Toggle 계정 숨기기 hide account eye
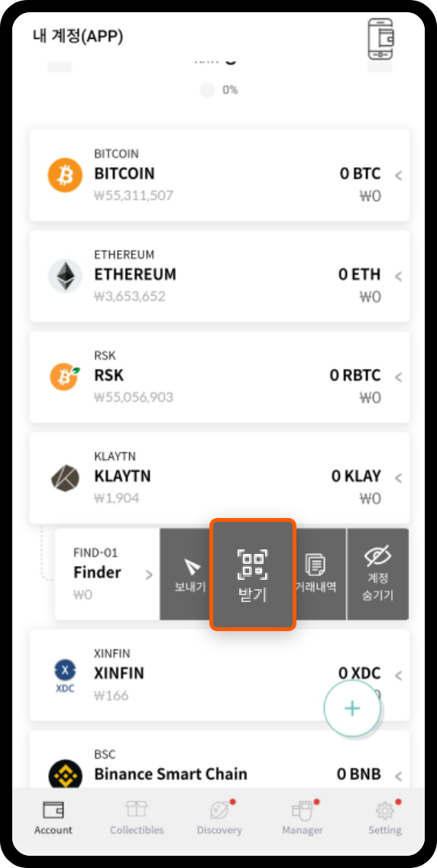 pos(378,556)
